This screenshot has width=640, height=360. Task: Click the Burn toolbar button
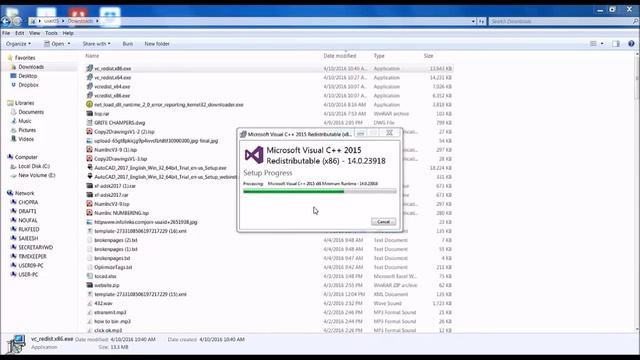(x=128, y=44)
